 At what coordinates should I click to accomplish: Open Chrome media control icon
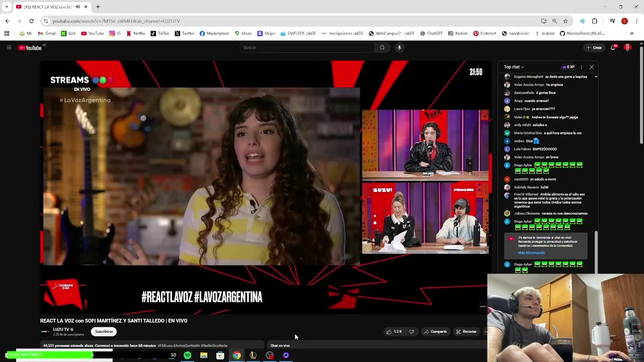point(612,21)
